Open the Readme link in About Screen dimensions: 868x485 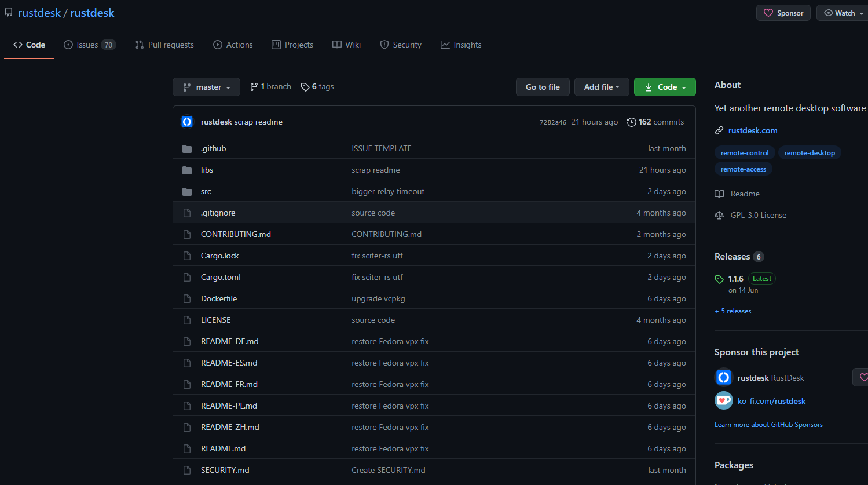(745, 194)
